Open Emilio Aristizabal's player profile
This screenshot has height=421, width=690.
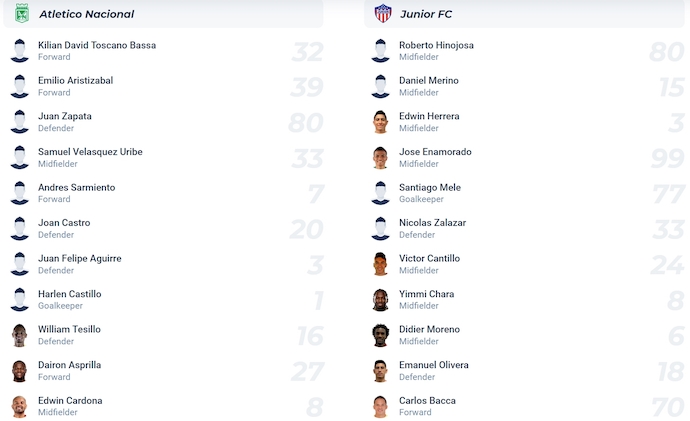[x=75, y=80]
